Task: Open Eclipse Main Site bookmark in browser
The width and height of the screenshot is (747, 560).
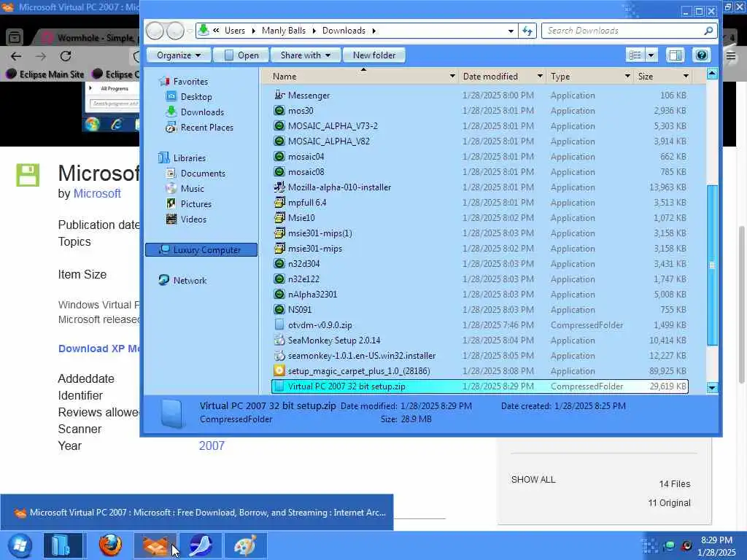Action: pos(45,74)
